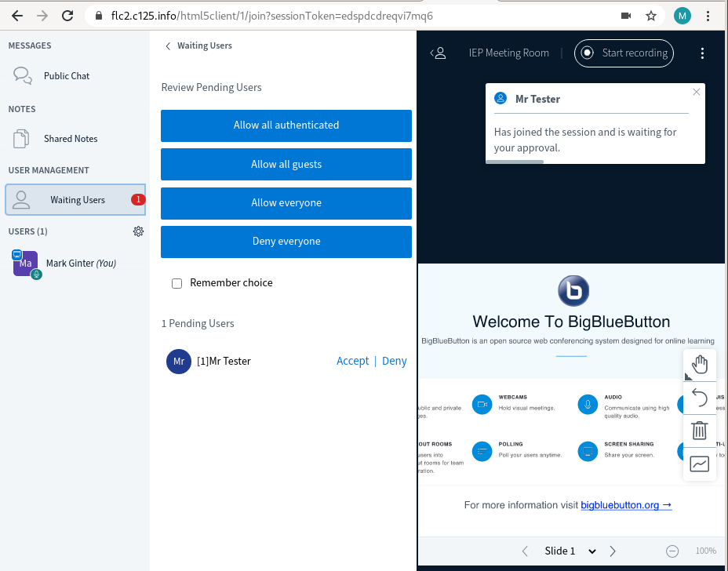Bookmark this page with star icon
Viewport: 728px width, 571px height.
coord(651,16)
